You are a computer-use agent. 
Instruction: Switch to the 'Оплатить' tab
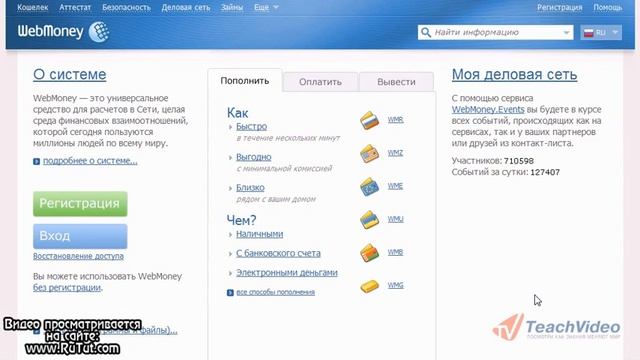coord(320,82)
